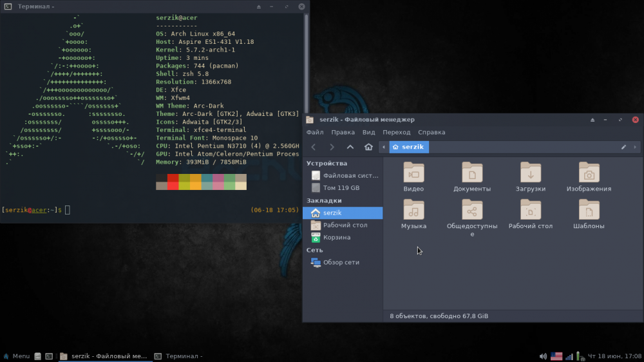Image resolution: width=644 pixels, height=362 pixels.
Task: Select Рабочий стол bookmark in sidebar
Action: tap(343, 225)
